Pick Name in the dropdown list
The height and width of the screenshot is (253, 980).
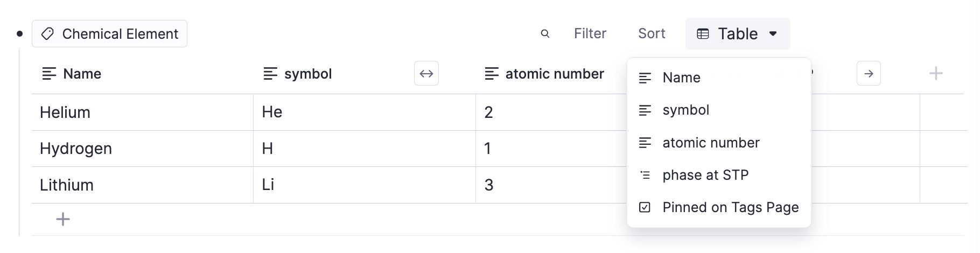click(681, 78)
